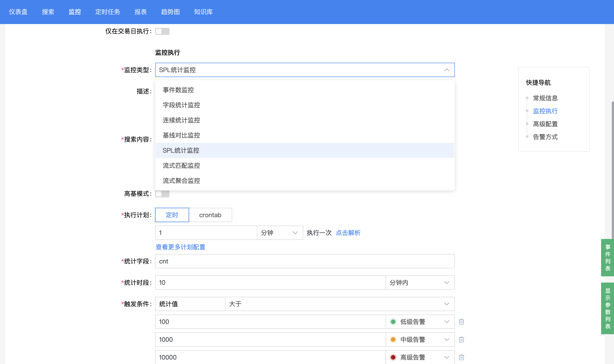Click the 统计值 trigger condition field
The width and height of the screenshot is (614, 364).
[190, 304]
